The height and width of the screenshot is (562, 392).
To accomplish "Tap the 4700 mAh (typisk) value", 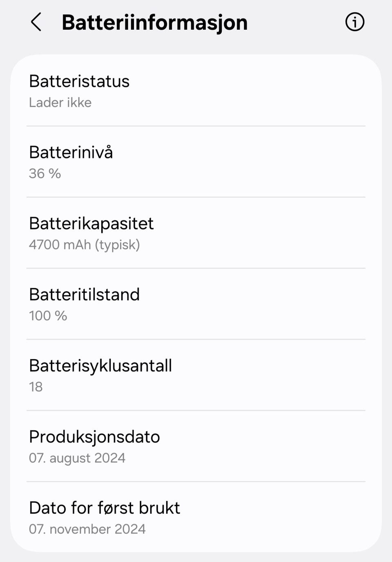I will click(85, 245).
